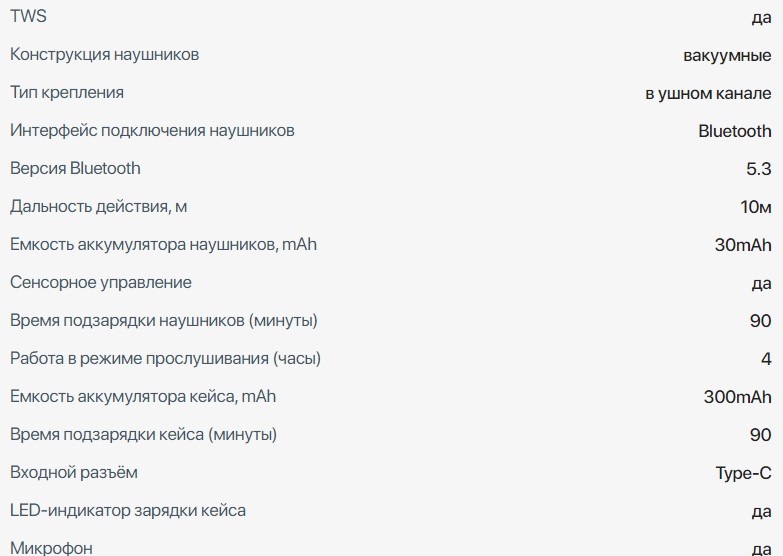Click the 'Дальность действия, м' label

click(x=98, y=207)
